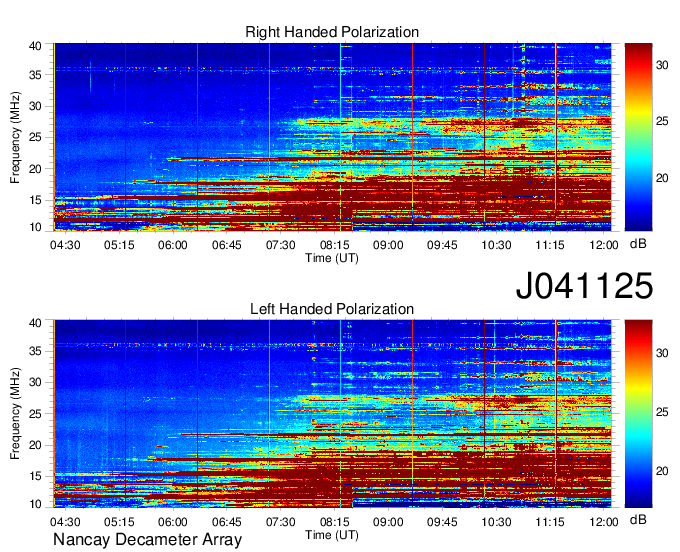Click the 25 label on upper color bar

click(x=662, y=121)
